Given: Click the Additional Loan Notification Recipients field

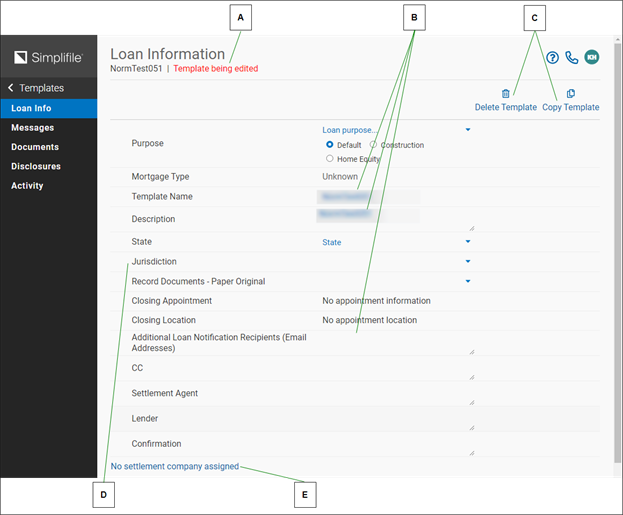Looking at the screenshot, I should 396,343.
